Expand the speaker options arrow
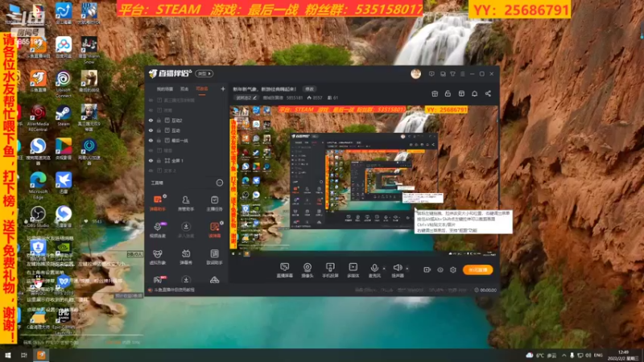 407,269
